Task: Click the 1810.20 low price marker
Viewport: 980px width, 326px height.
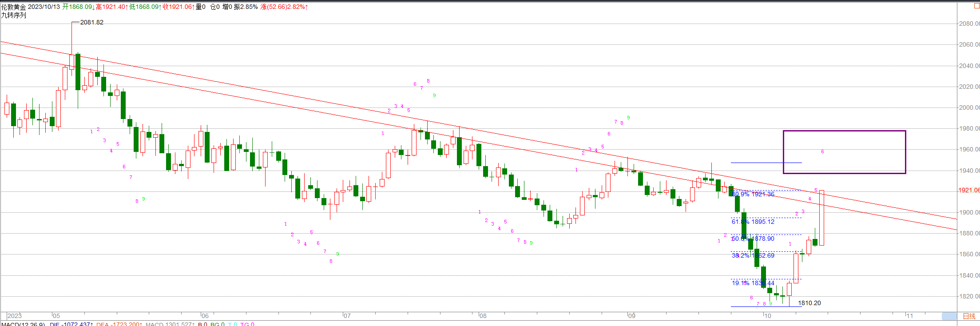Action: (809, 303)
